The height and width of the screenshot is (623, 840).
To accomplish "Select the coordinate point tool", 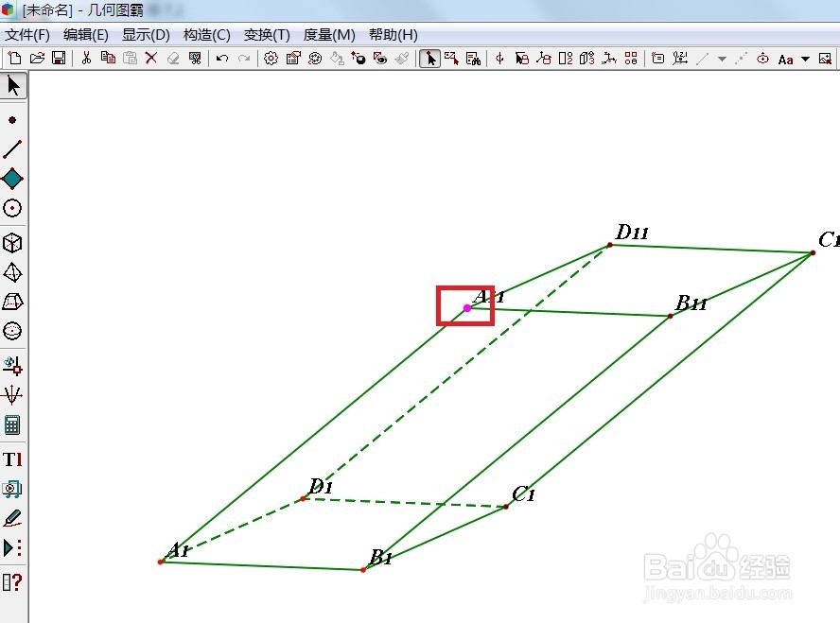I will click(12, 366).
